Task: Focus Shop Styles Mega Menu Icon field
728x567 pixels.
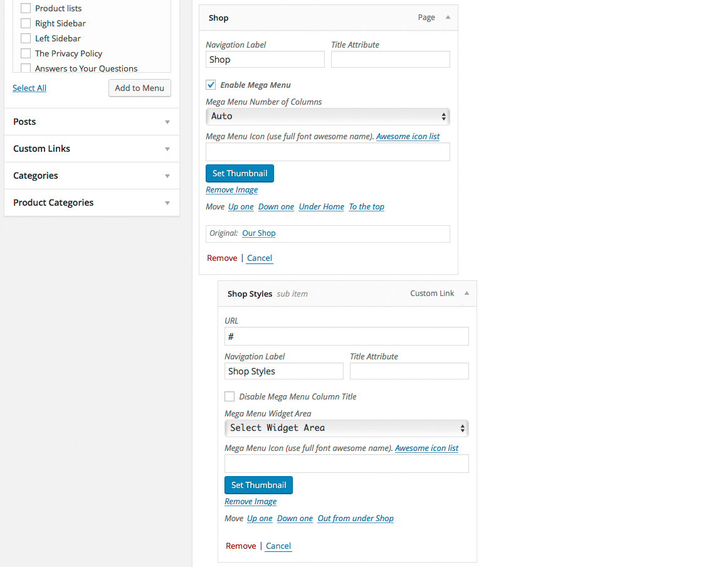Action: 346,464
